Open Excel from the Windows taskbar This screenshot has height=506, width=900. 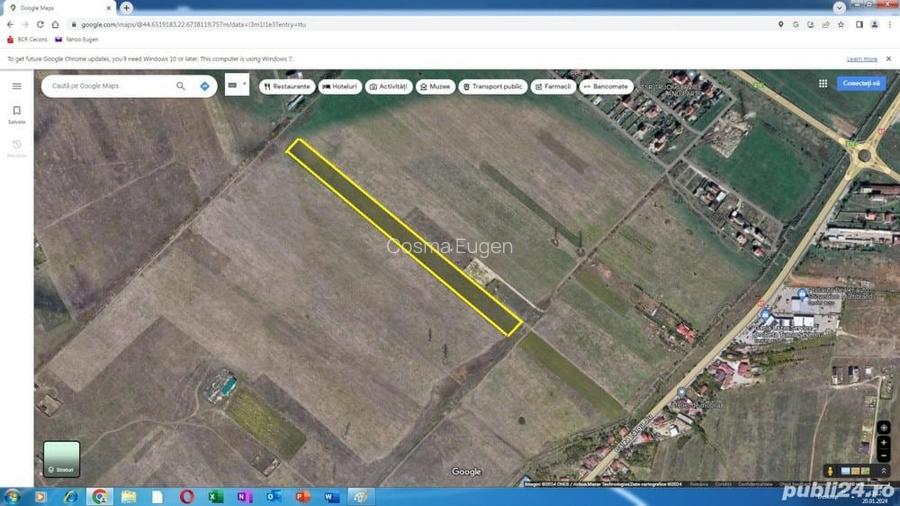[x=216, y=496]
